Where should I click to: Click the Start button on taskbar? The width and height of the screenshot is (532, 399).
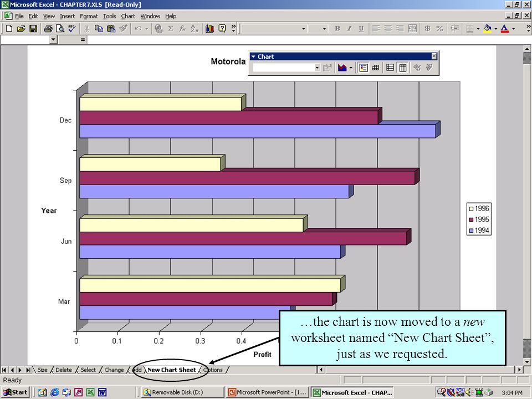(x=16, y=392)
